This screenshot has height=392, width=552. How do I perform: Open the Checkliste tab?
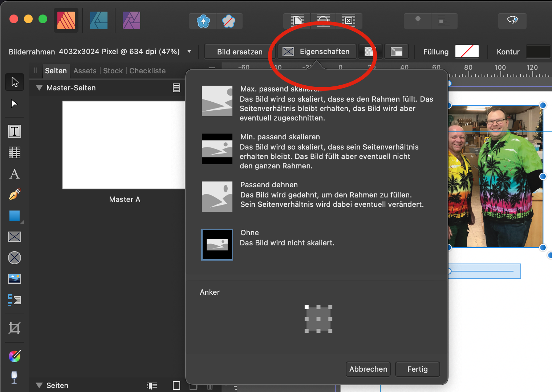tap(147, 71)
